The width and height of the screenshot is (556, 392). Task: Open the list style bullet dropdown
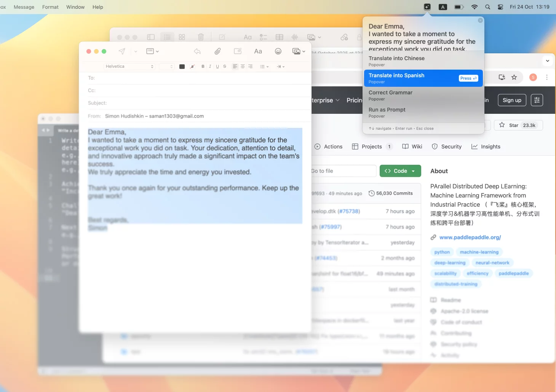click(x=264, y=67)
